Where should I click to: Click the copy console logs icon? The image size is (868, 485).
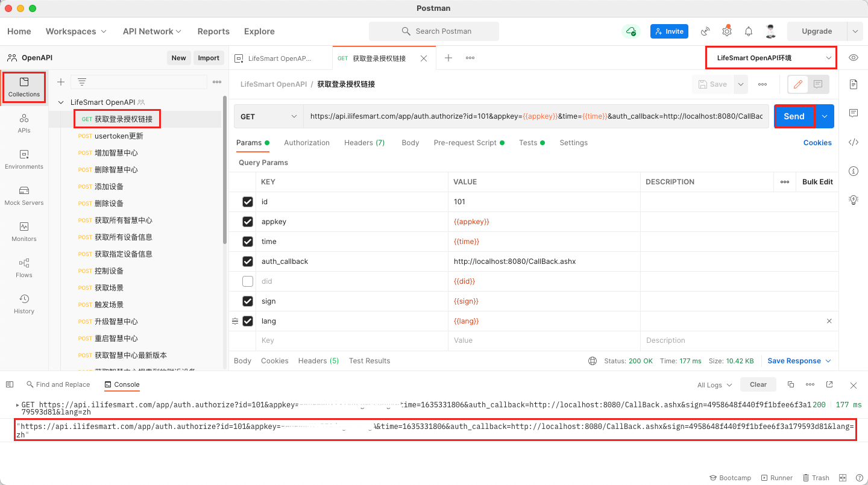pyautogui.click(x=791, y=384)
